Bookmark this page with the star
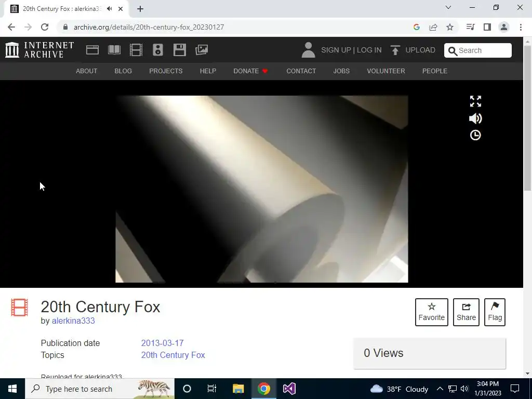This screenshot has height=399, width=532. tap(450, 27)
